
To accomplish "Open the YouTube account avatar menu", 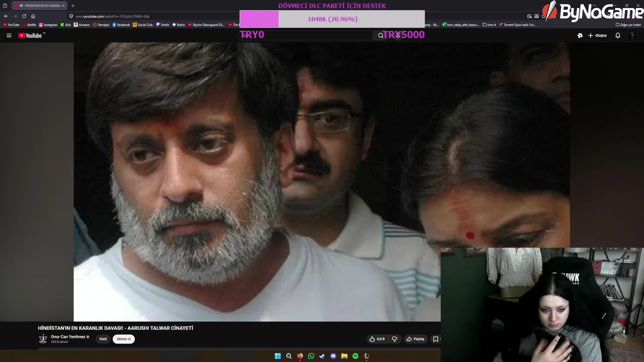I will pos(632,35).
